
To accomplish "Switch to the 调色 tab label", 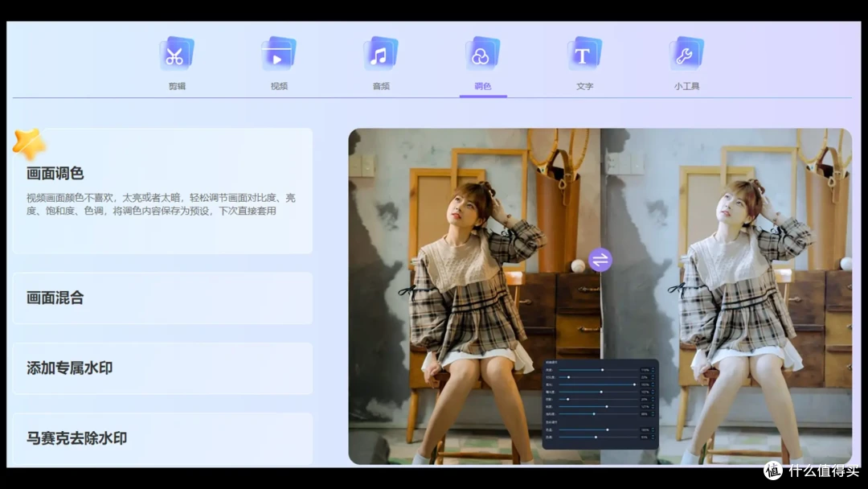I will point(482,86).
